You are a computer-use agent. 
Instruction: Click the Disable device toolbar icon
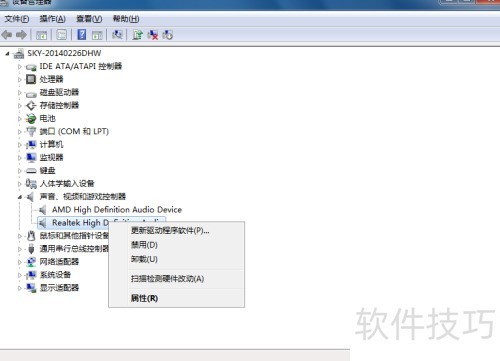click(x=168, y=35)
